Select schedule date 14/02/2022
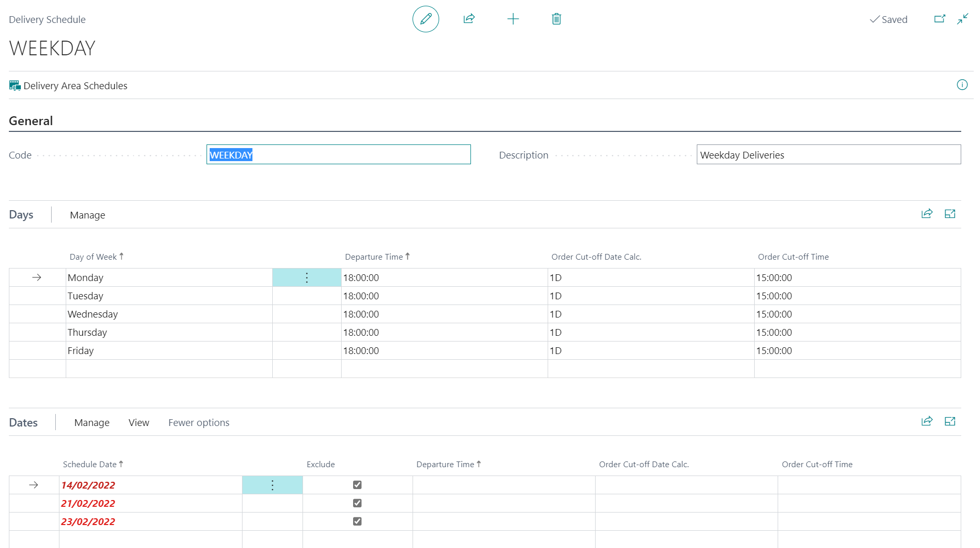This screenshot has width=980, height=548. click(x=151, y=485)
